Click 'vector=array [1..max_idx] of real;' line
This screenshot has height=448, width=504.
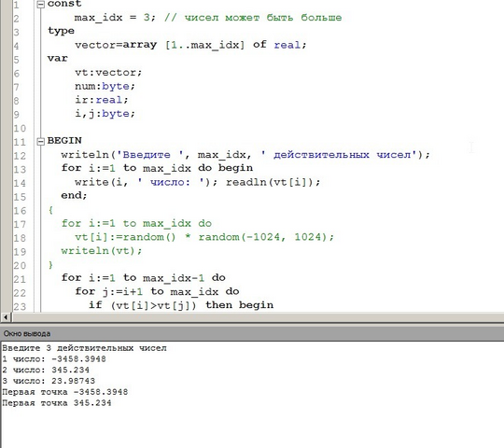(x=190, y=45)
